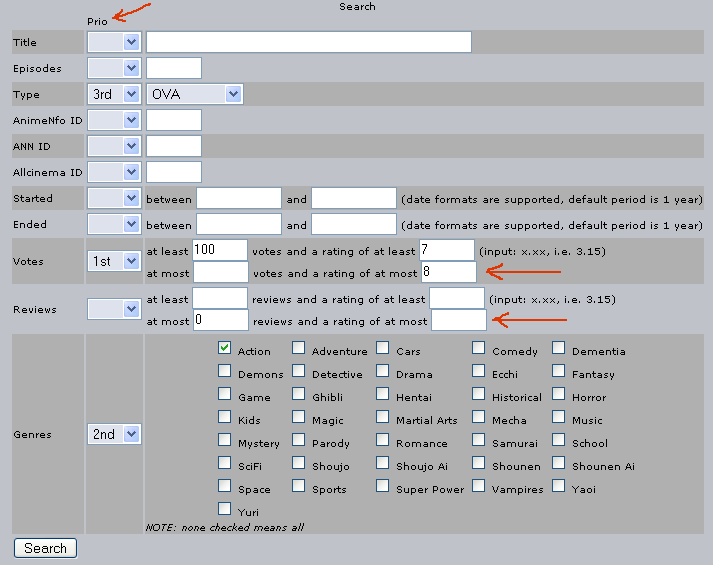Focus the Episodes input field
Viewport: 713px width, 565px height.
pos(174,68)
